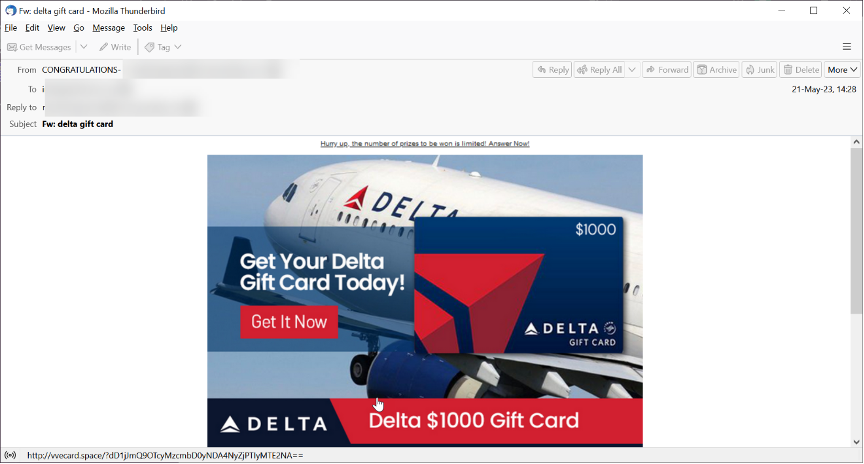The image size is (864, 464).
Task: Open the hamburger app menu icon
Action: [847, 47]
